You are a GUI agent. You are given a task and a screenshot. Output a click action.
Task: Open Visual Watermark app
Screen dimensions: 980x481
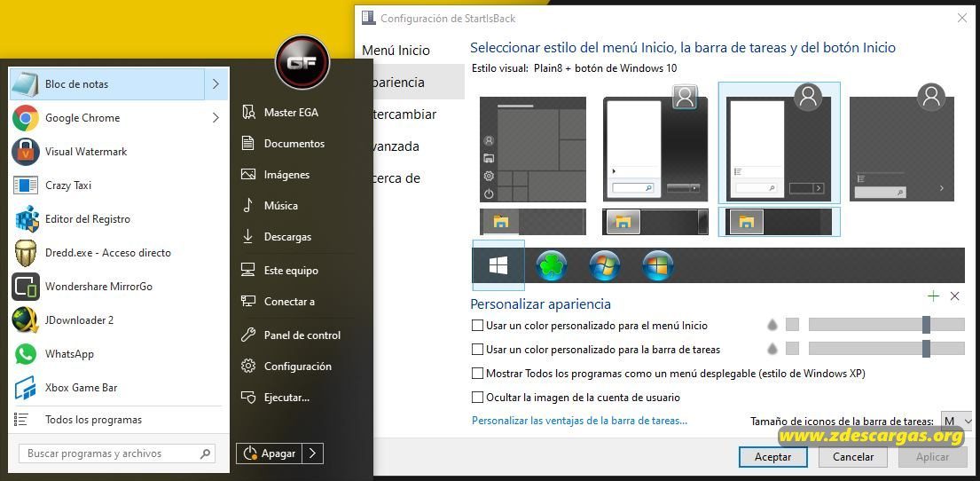click(x=120, y=152)
